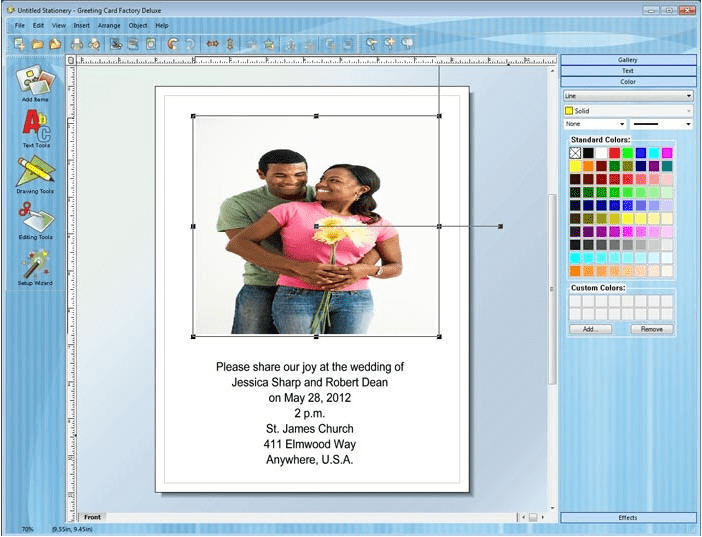Click the ruler origin corner icon
Viewport: 702px width, 537px height.
[x=71, y=60]
